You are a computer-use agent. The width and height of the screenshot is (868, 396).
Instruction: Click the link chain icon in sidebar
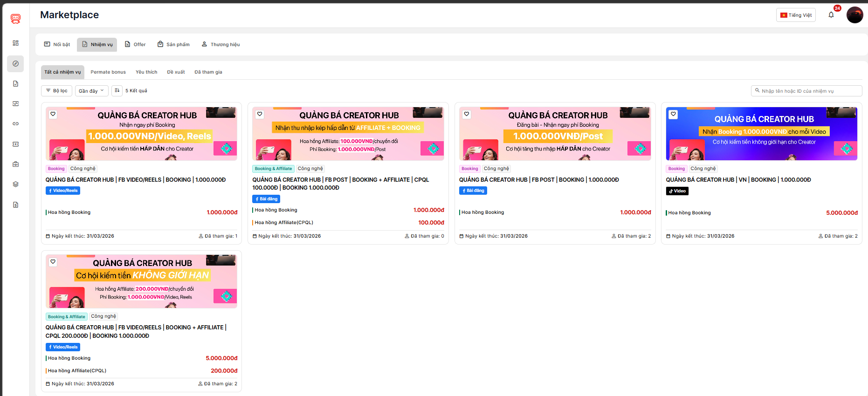coord(15,123)
